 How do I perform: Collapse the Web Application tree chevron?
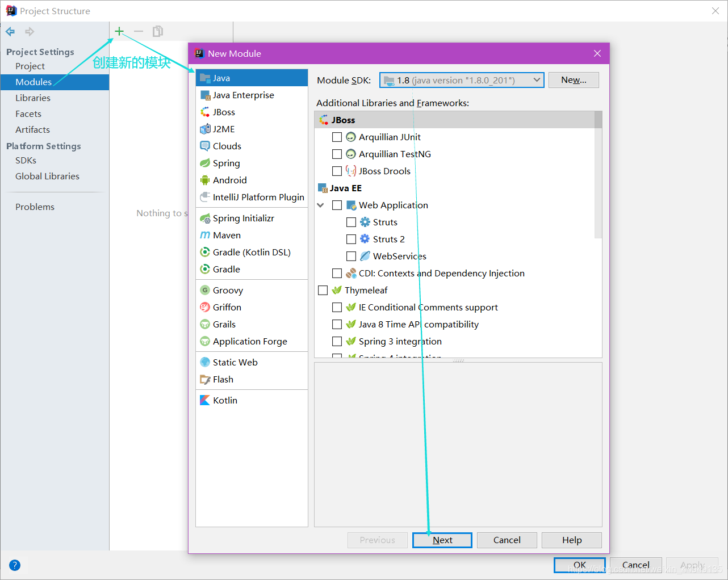(321, 205)
